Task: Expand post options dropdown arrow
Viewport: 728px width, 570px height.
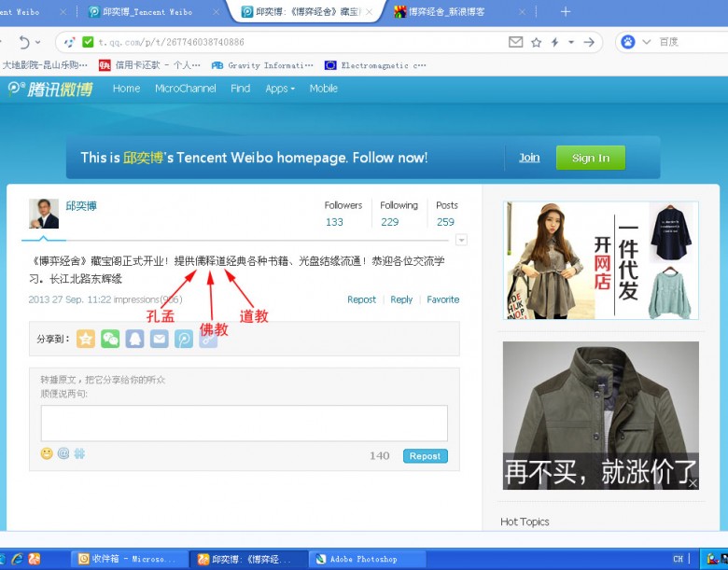Action: [x=461, y=240]
